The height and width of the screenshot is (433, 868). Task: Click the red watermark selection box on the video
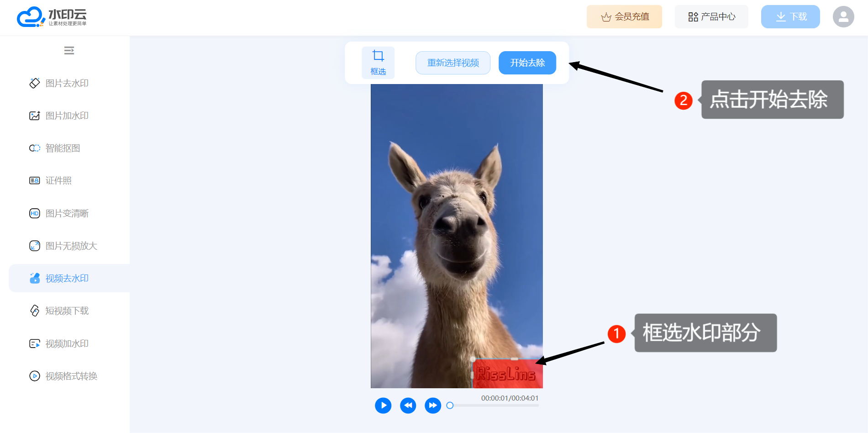pos(508,374)
